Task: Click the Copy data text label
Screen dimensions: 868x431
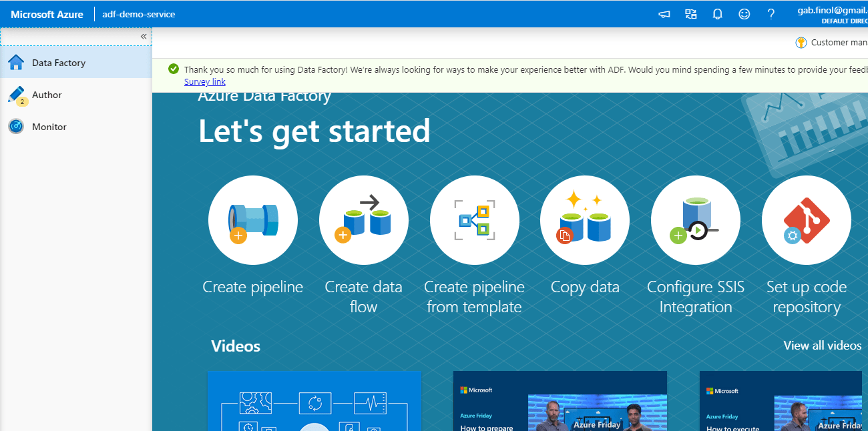Action: 585,288
